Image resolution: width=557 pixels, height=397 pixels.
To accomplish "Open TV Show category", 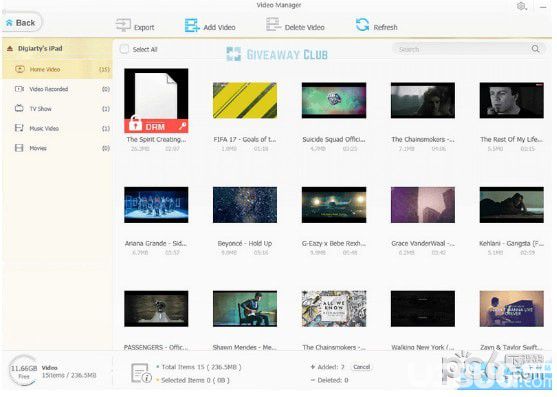I will coord(57,109).
